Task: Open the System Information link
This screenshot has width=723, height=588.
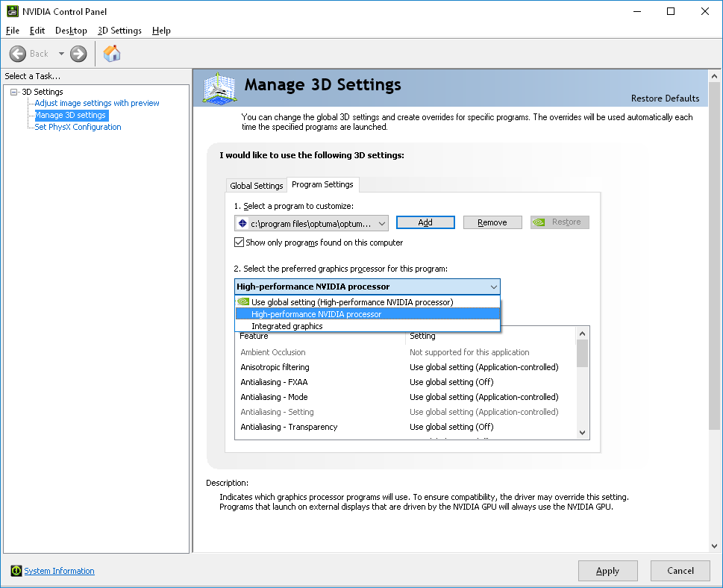Action: (59, 571)
